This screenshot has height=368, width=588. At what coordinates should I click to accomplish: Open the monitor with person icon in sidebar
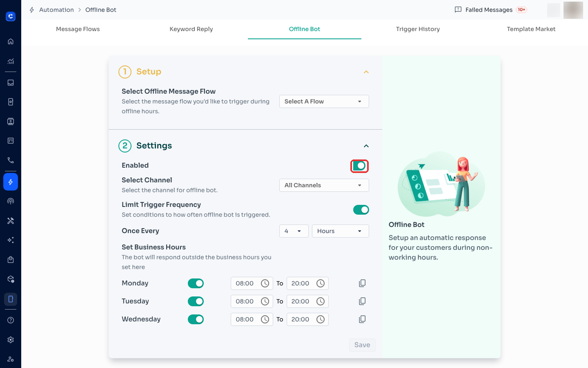pyautogui.click(x=11, y=121)
